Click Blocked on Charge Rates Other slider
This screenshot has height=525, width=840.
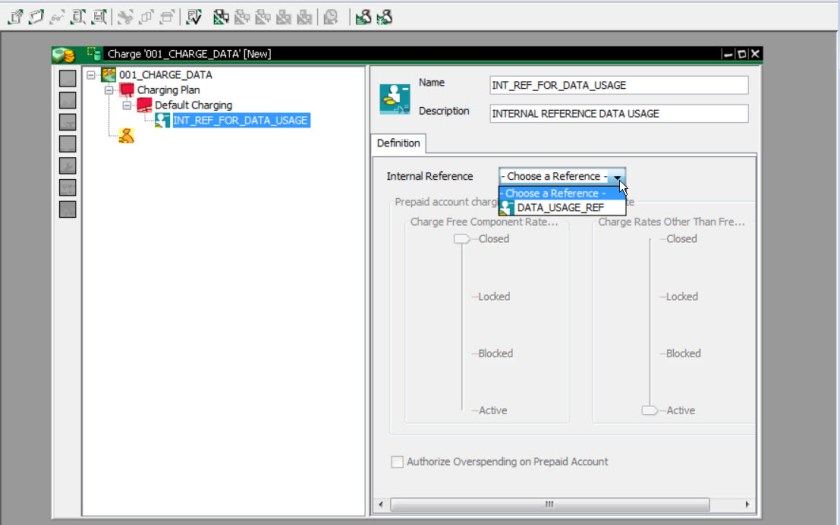click(683, 354)
